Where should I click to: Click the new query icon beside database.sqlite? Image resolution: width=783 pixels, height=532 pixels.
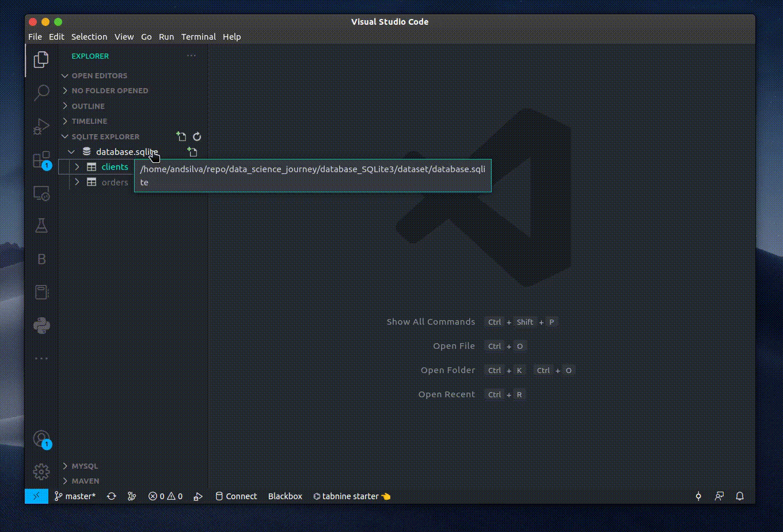click(192, 152)
